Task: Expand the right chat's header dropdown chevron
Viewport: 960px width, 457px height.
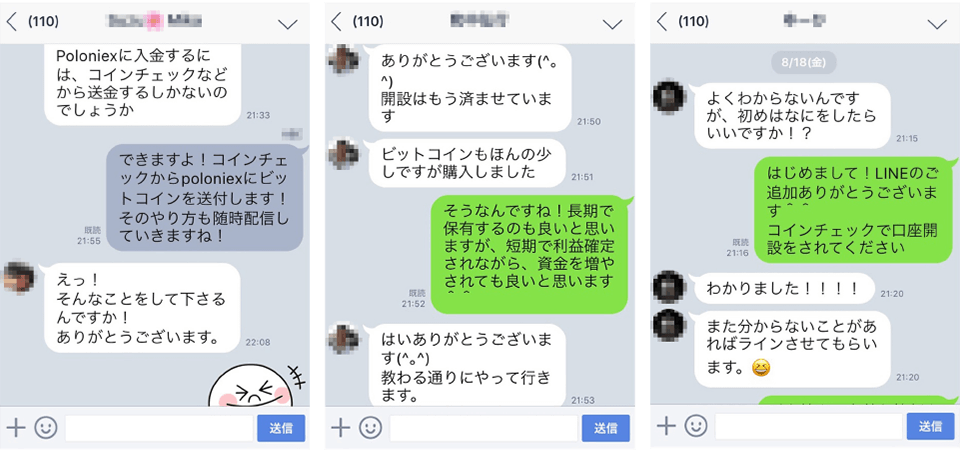Action: point(937,24)
